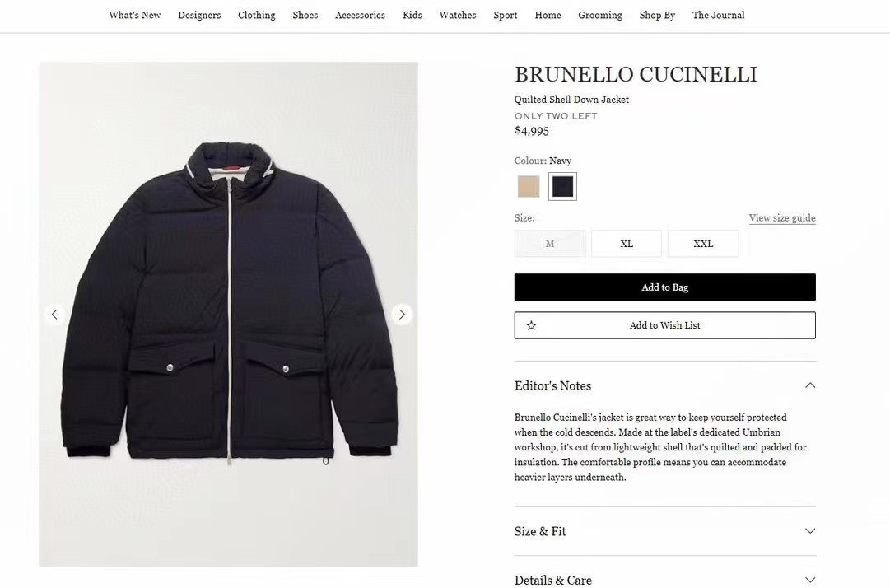Show the next product image

coord(402,314)
